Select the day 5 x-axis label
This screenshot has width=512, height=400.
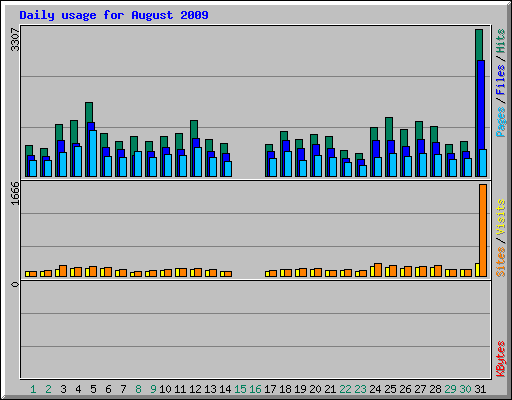point(93,389)
